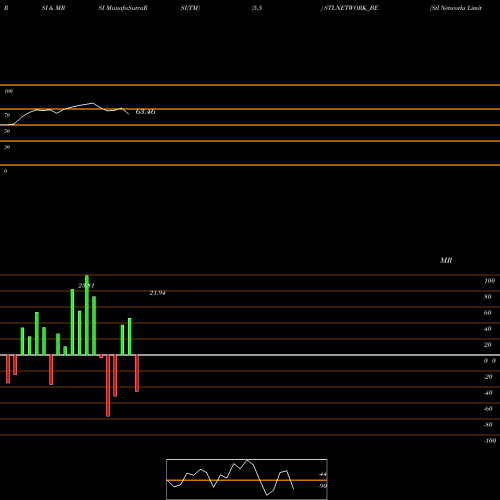The image size is (500, 500).
Task: Click the Stl Networks Limit company name text
Action: click(456, 8)
